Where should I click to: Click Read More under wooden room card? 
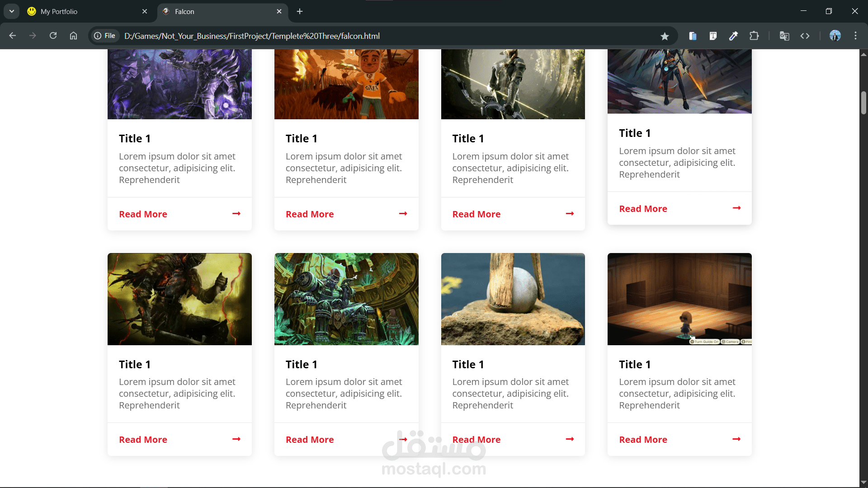point(643,440)
